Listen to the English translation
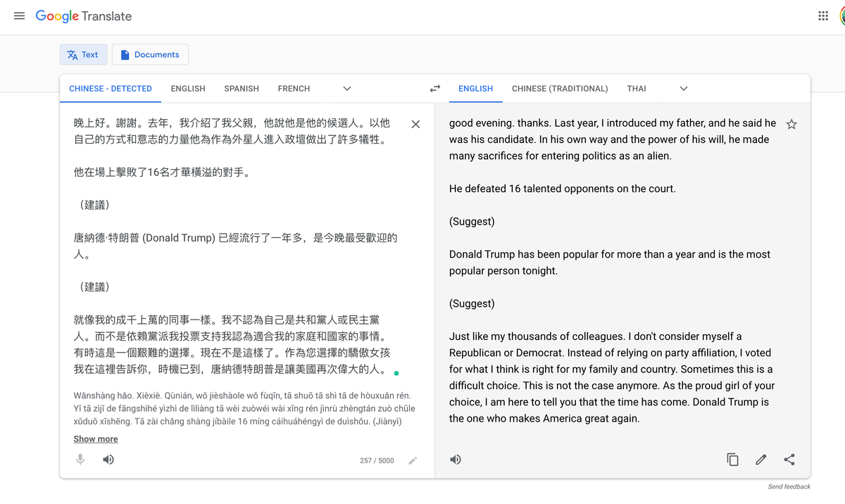 pos(455,459)
